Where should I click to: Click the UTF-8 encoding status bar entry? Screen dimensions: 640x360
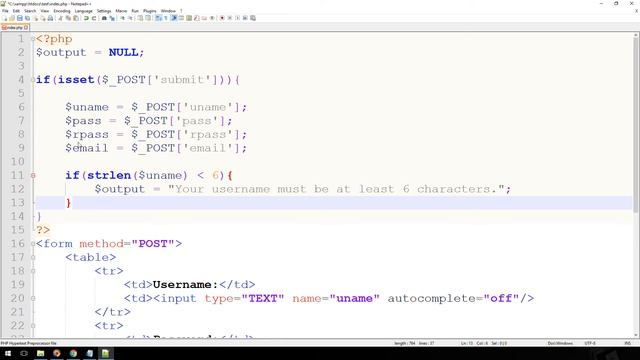pyautogui.click(x=590, y=343)
